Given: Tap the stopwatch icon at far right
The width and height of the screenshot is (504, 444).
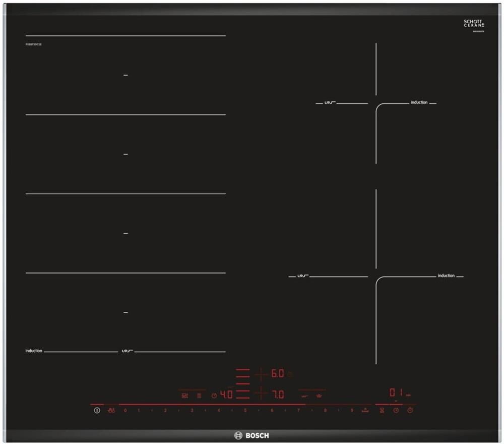Looking at the screenshot, I should (410, 410).
